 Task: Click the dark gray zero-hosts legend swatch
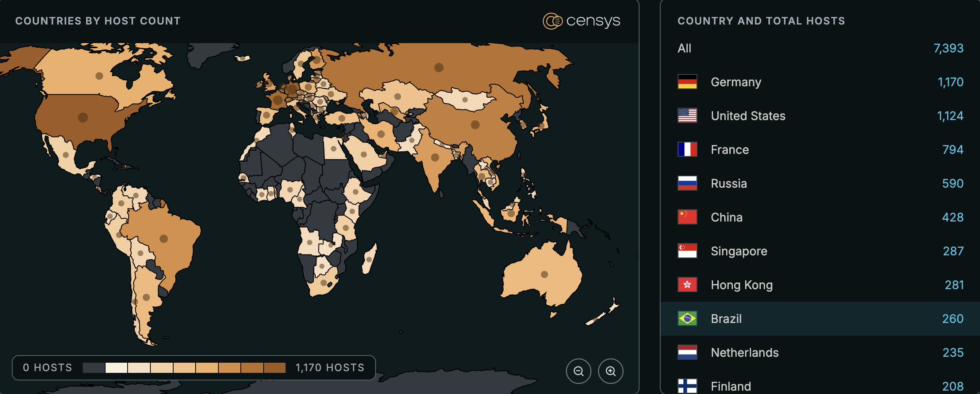(94, 368)
